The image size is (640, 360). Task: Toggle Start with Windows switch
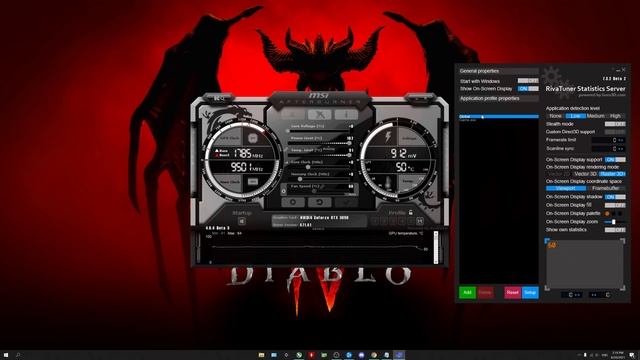528,81
